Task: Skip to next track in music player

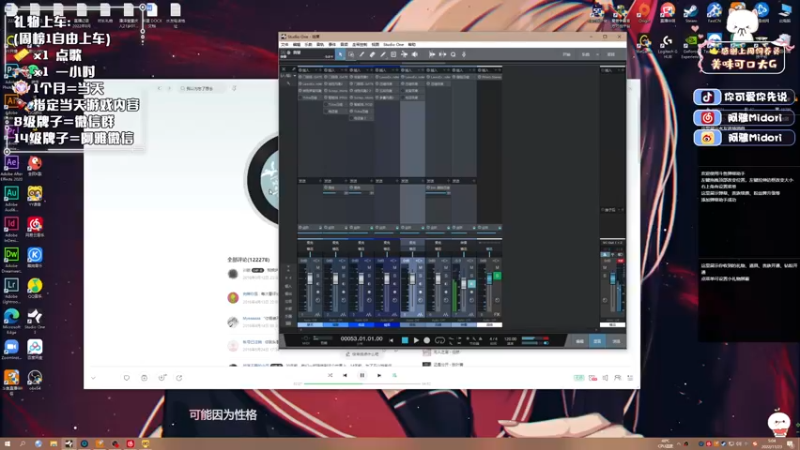Action: (379, 376)
